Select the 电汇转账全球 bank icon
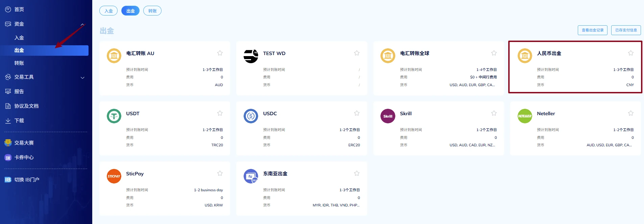644x224 pixels. pos(388,56)
